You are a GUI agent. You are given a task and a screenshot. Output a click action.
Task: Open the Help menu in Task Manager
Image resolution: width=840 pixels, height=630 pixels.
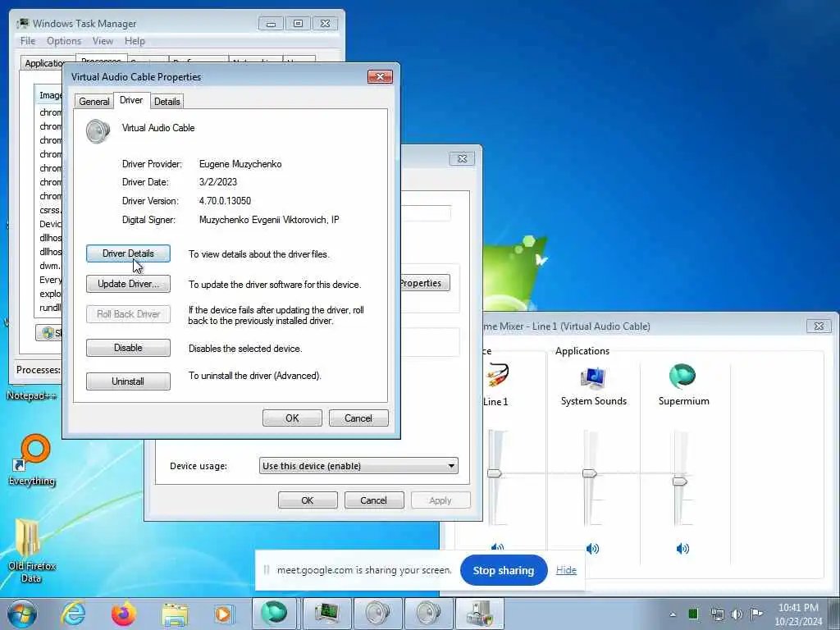[135, 41]
